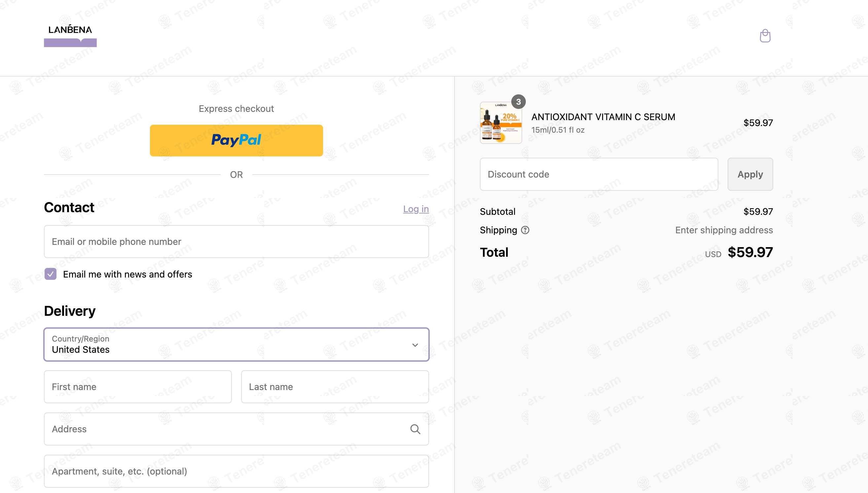Click the address search magnifier icon
This screenshot has height=493, width=868.
click(415, 429)
